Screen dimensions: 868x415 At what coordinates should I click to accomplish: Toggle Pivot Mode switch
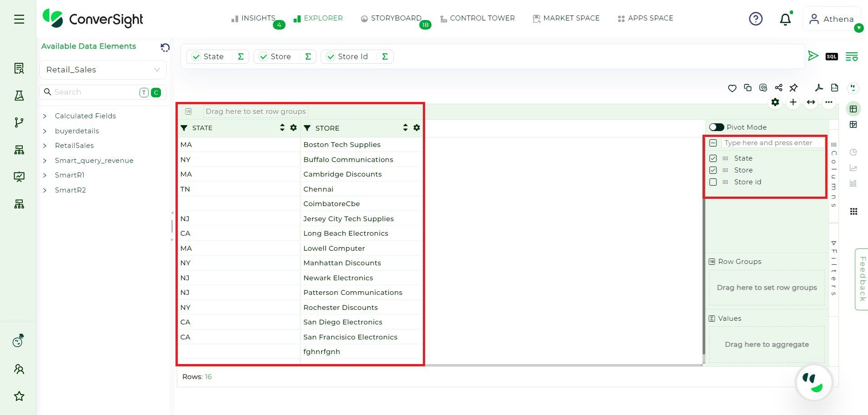[717, 127]
